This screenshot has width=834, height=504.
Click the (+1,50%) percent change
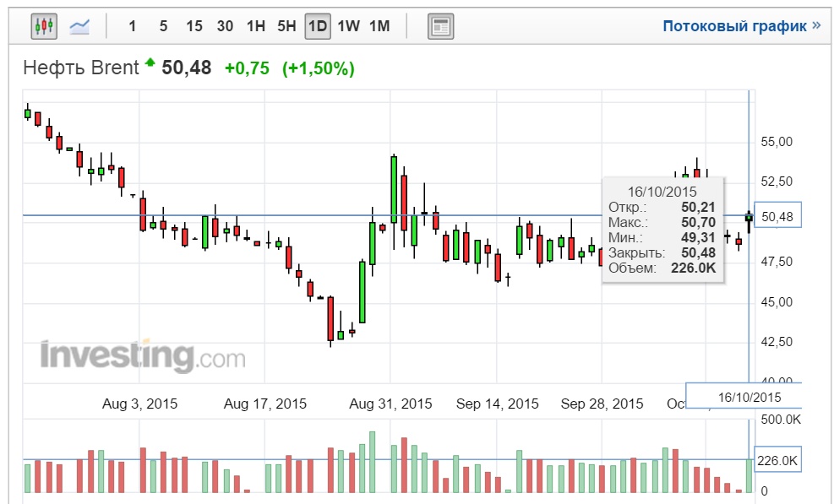[318, 69]
